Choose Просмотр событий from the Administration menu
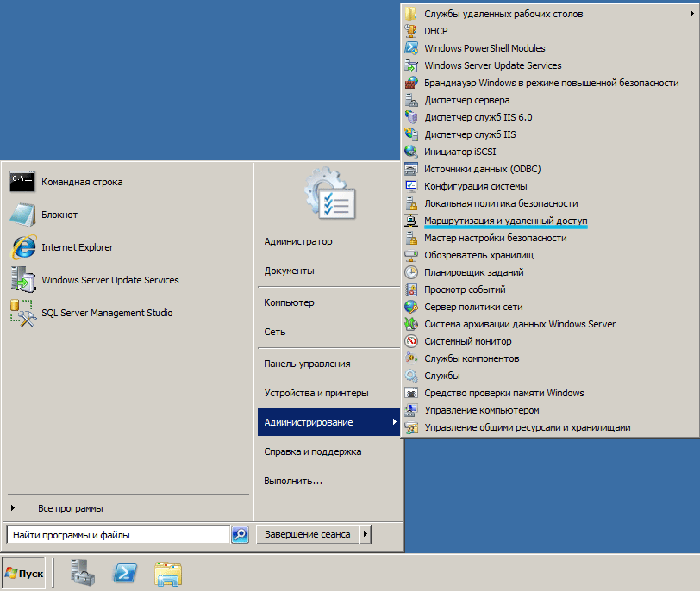 pyautogui.click(x=465, y=289)
